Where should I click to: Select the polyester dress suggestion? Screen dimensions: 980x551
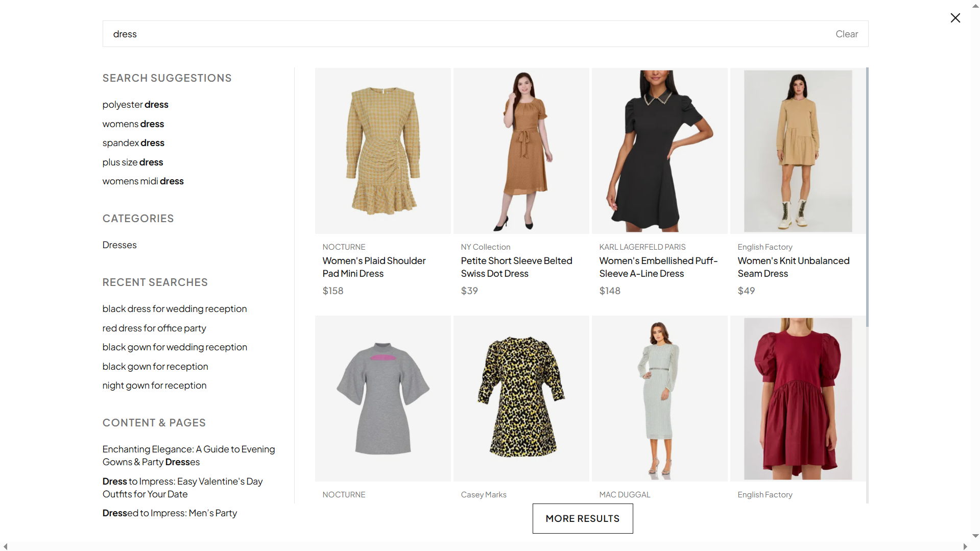(x=135, y=104)
